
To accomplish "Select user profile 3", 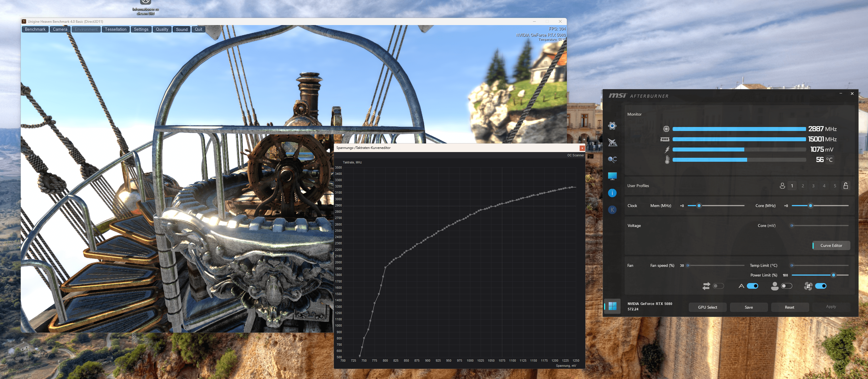I will coord(813,186).
